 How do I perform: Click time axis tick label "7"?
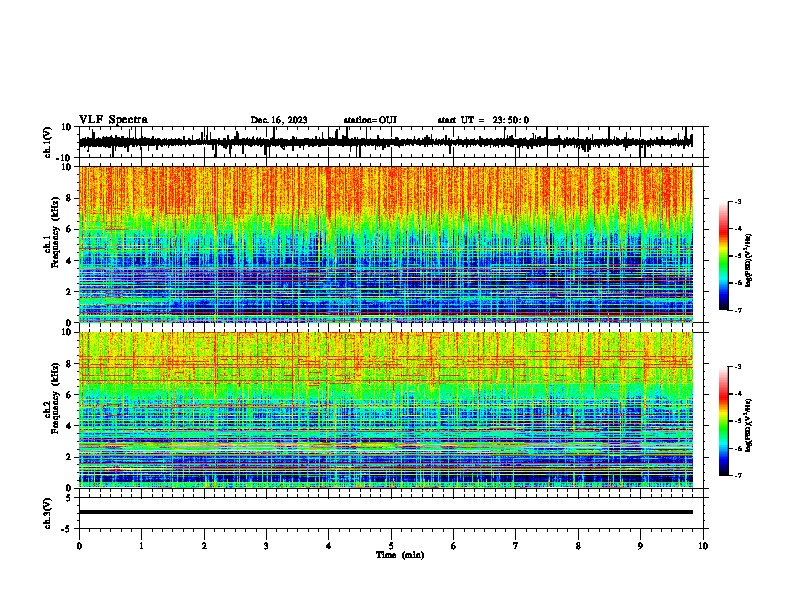coord(516,546)
